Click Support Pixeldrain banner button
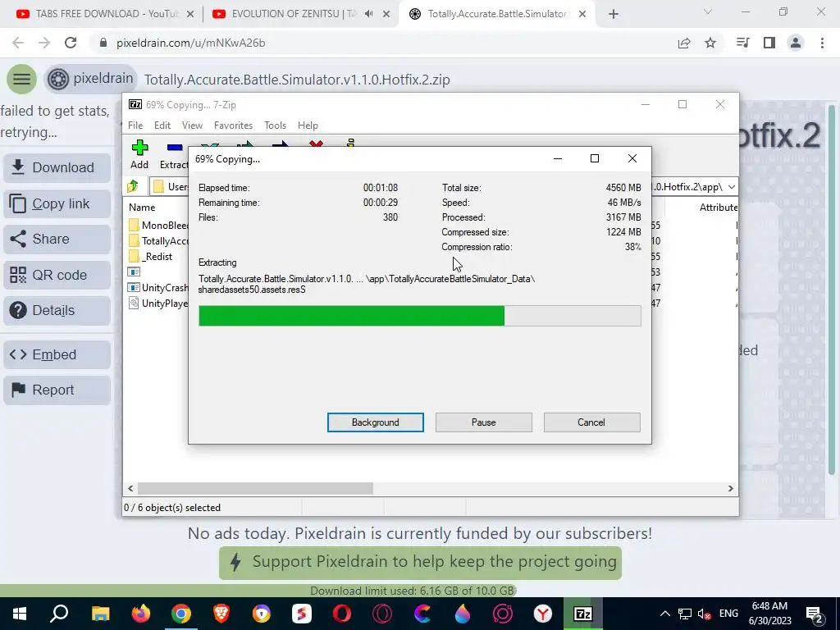This screenshot has height=630, width=840. point(420,563)
